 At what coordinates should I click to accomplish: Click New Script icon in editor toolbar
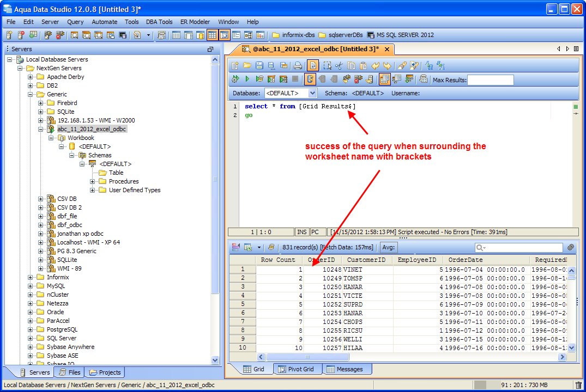[x=235, y=66]
